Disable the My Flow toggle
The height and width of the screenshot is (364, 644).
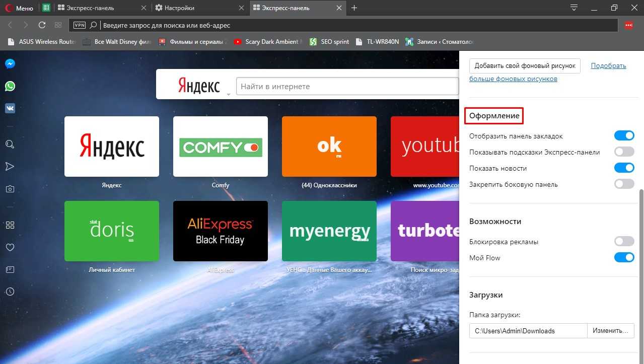pos(624,258)
